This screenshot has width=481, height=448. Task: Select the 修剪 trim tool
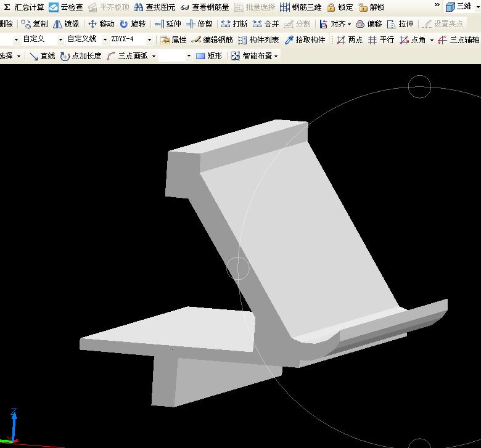coord(199,23)
